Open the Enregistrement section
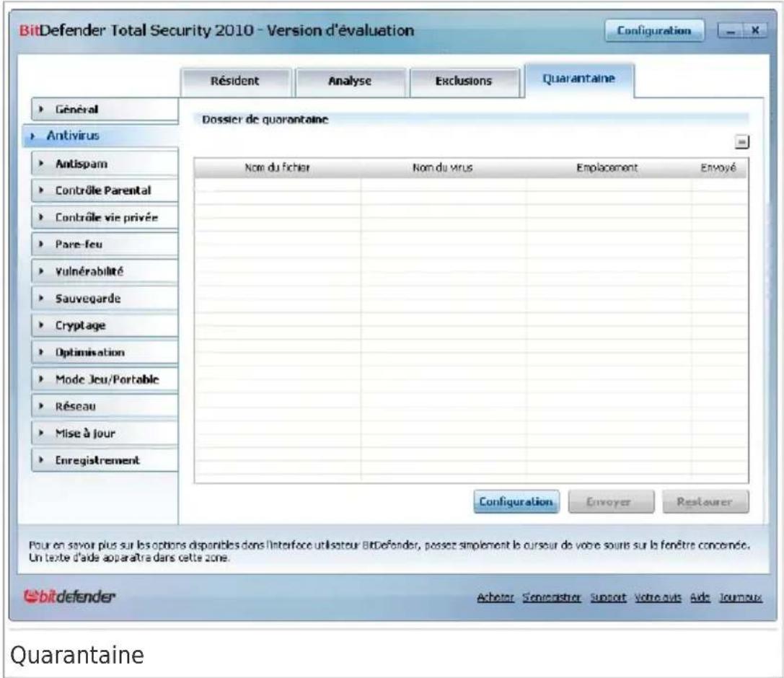This screenshot has height=678, width=784. pyautogui.click(x=105, y=460)
